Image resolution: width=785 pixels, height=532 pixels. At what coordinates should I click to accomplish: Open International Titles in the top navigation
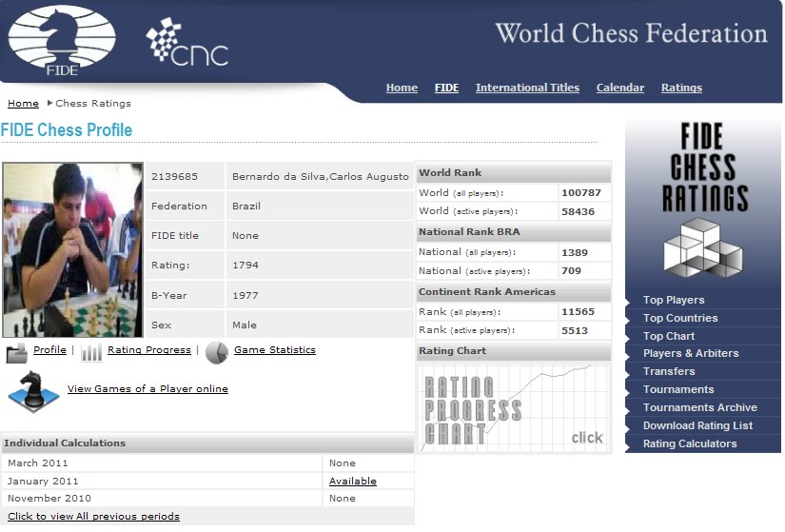(x=527, y=88)
